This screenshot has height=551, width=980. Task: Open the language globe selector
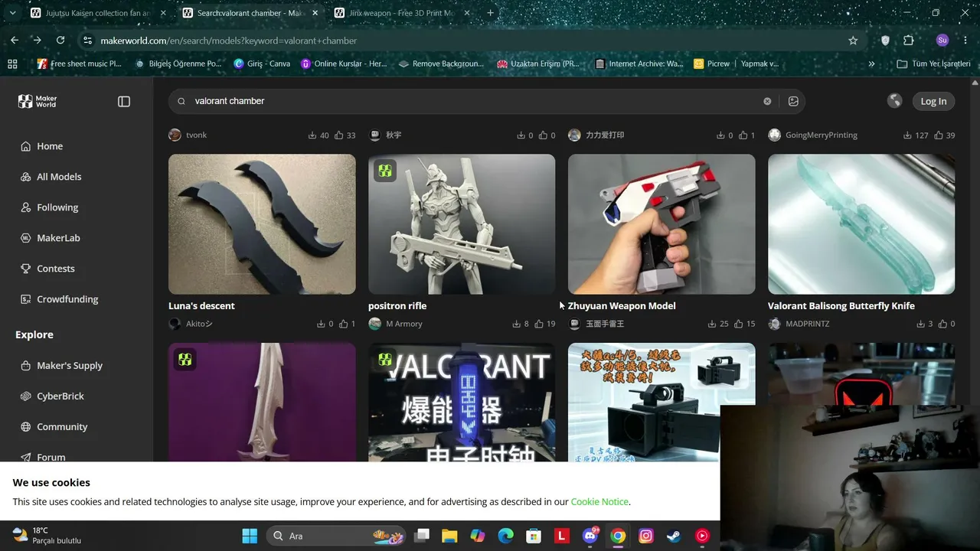click(894, 101)
